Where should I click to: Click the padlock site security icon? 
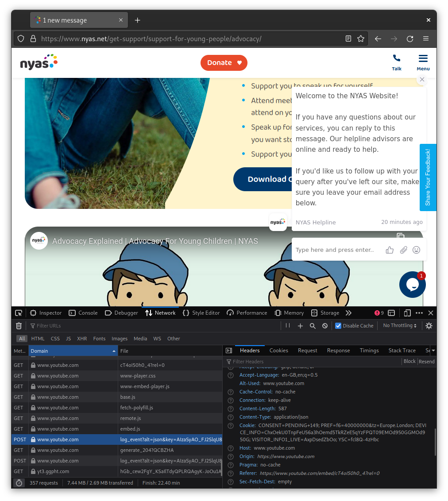(x=33, y=39)
